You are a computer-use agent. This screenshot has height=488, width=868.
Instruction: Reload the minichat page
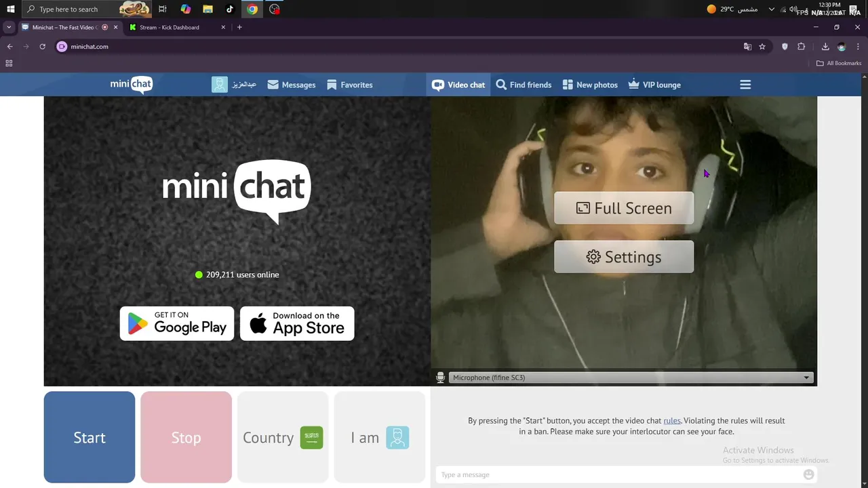click(x=42, y=47)
